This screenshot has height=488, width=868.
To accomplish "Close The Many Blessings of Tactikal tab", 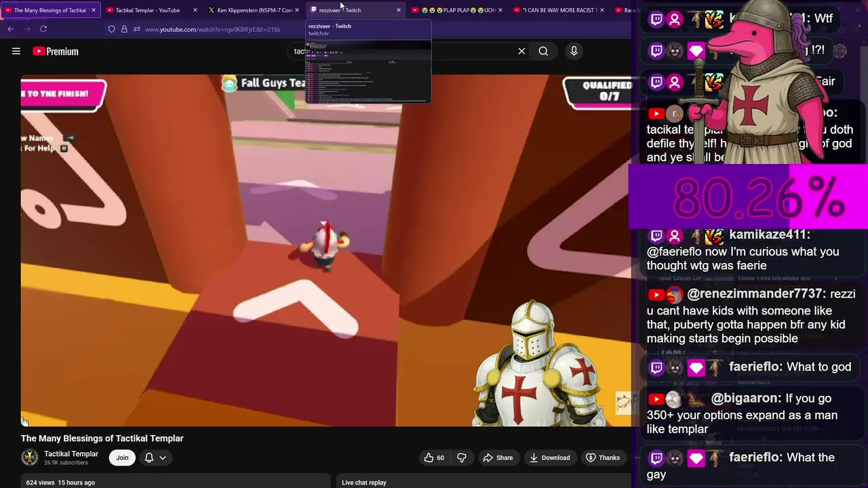I will [x=94, y=10].
